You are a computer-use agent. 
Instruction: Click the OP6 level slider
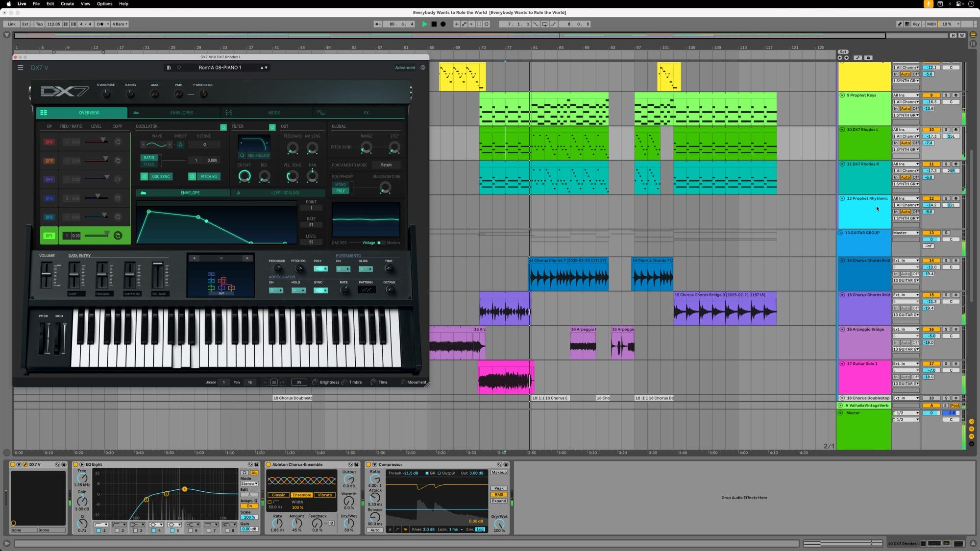point(97,142)
